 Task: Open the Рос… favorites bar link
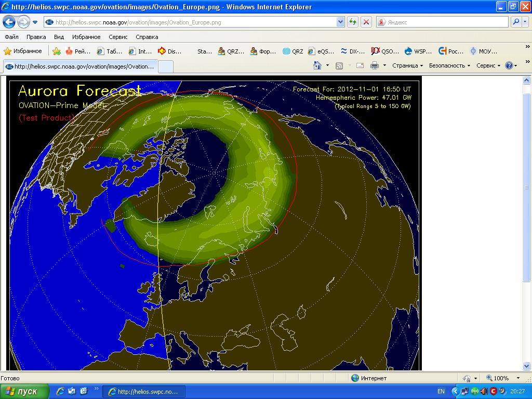(451, 51)
